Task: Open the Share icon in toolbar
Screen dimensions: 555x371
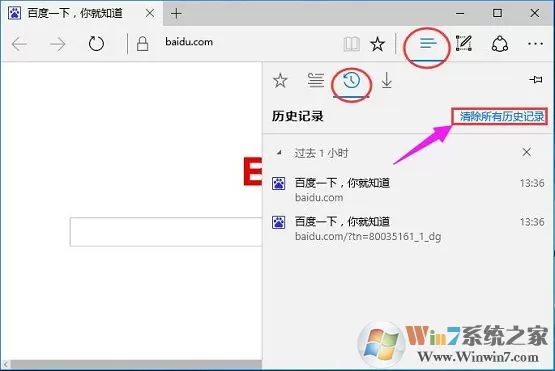Action: tap(500, 44)
